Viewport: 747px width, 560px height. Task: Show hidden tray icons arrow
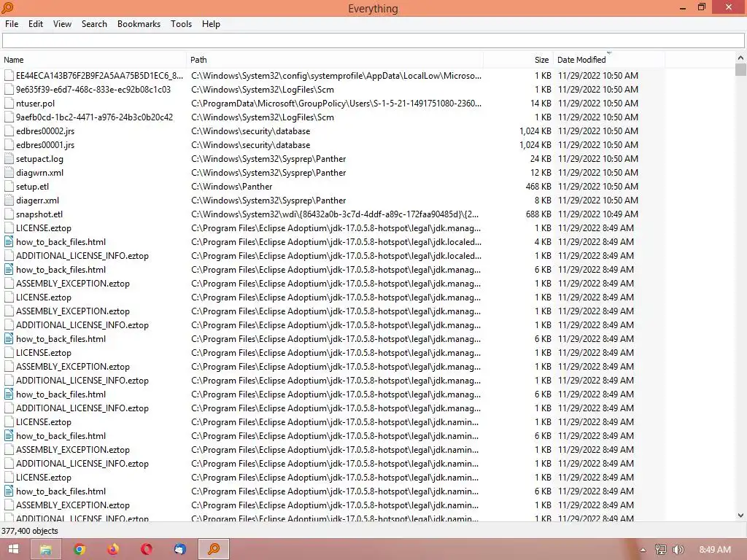(643, 550)
